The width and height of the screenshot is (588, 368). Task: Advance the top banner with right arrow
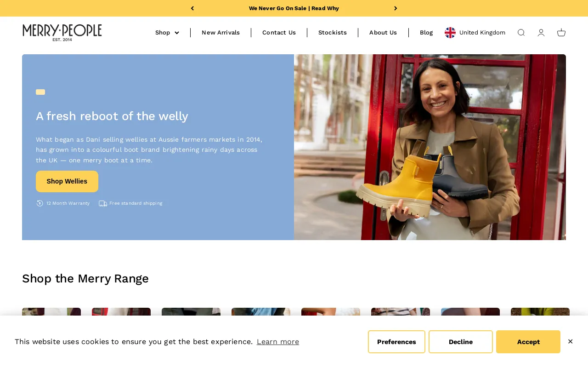tap(396, 8)
